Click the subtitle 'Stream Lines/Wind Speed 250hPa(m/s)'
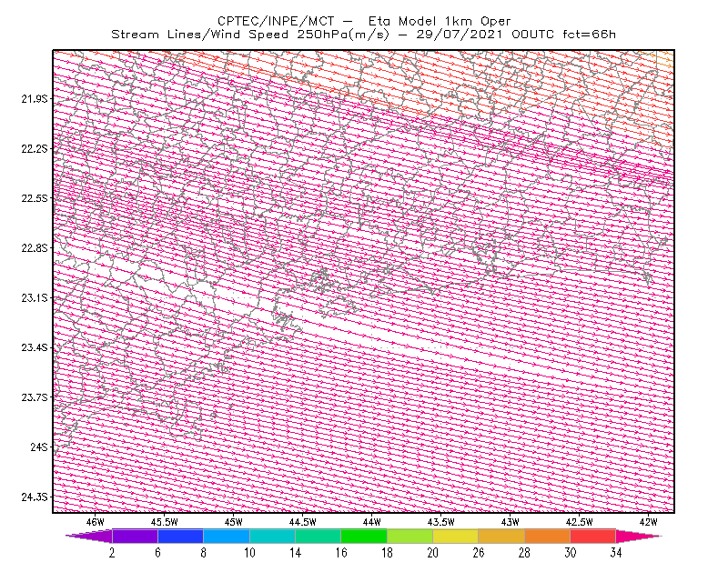 pos(249,35)
